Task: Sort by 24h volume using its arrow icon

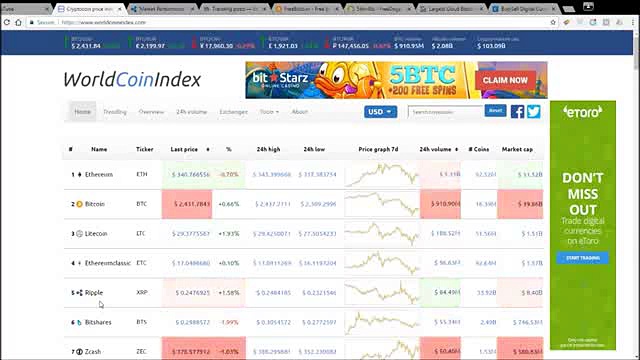Action: 456,149
